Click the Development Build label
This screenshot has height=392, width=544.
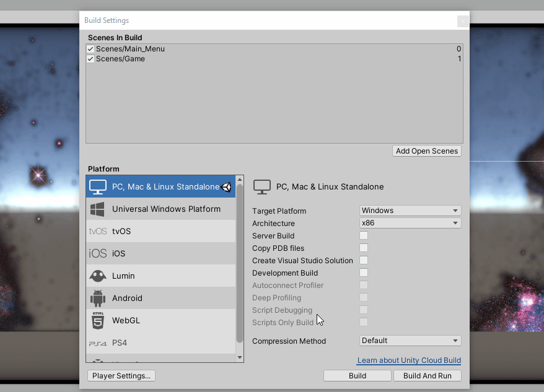[x=285, y=273]
